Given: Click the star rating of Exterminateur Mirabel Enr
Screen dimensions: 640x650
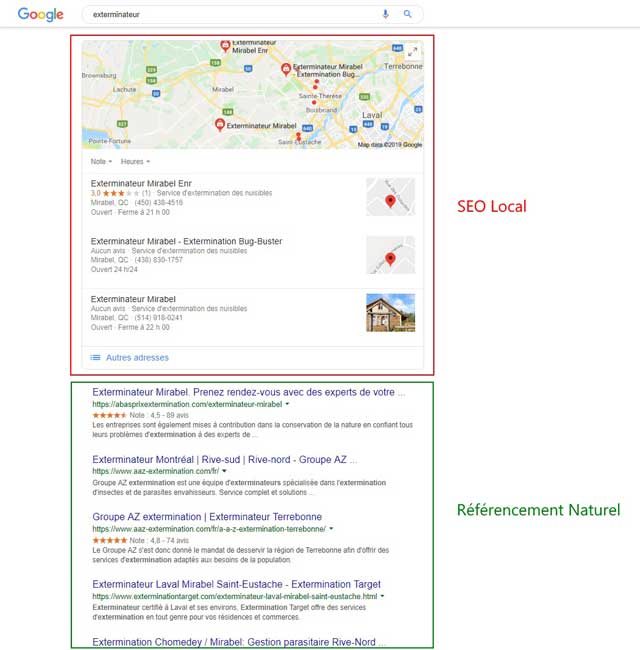Looking at the screenshot, I should tap(121, 193).
